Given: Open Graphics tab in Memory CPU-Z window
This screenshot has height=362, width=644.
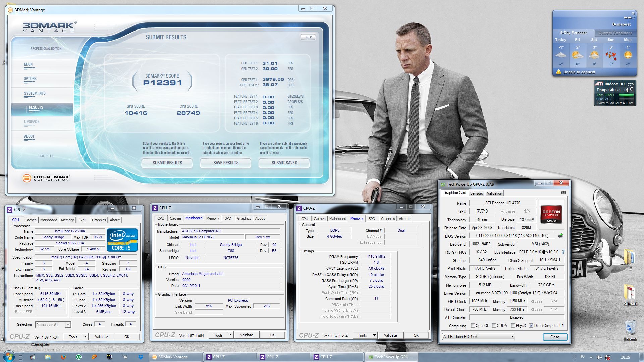Looking at the screenshot, I should tap(388, 219).
